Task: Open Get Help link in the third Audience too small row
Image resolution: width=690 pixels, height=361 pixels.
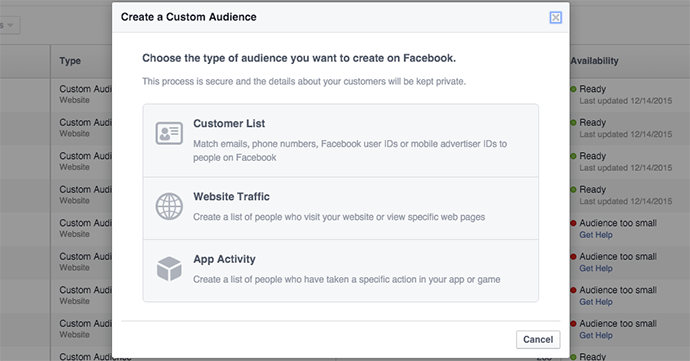Action: click(x=596, y=302)
